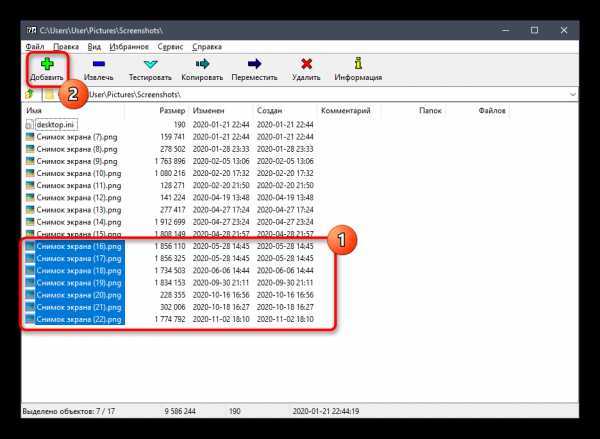
Task: Click icon of Снимок экрана (12).png
Action: point(30,197)
